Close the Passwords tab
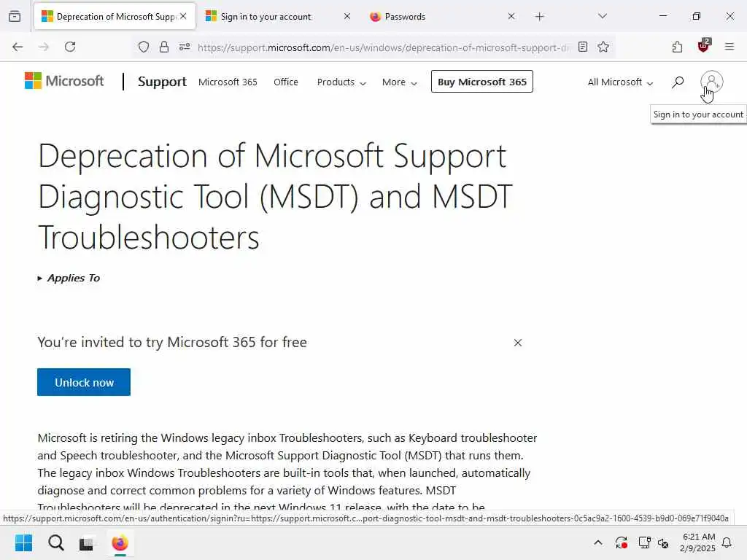 (511, 16)
